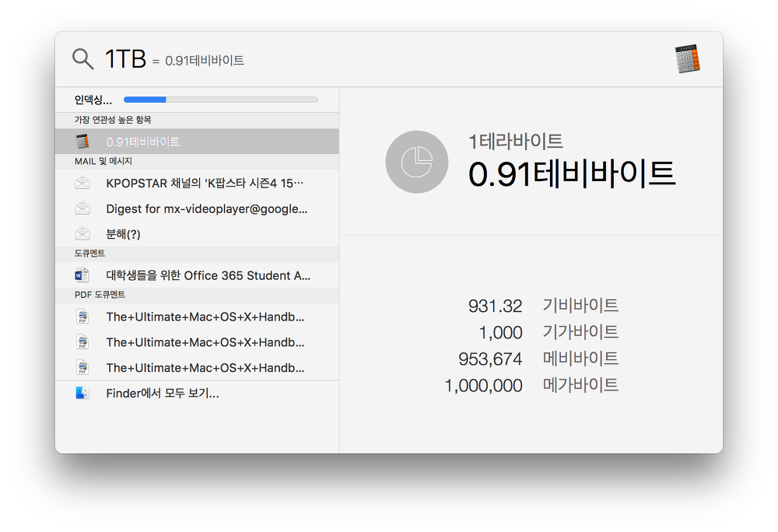Select the second The+Ultimate+Mac PDF result
The image size is (778, 532).
point(205,342)
